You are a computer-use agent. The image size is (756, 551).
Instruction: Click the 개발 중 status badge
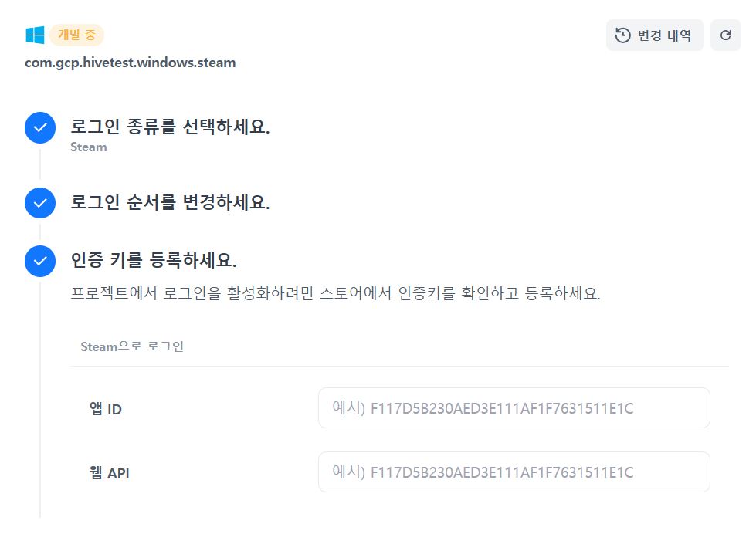(x=76, y=35)
